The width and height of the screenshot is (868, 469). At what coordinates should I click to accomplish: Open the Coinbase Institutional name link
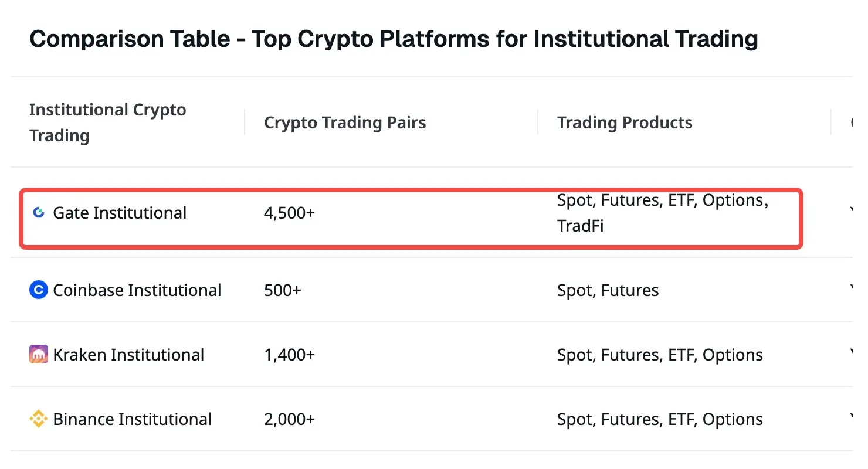[x=137, y=290]
